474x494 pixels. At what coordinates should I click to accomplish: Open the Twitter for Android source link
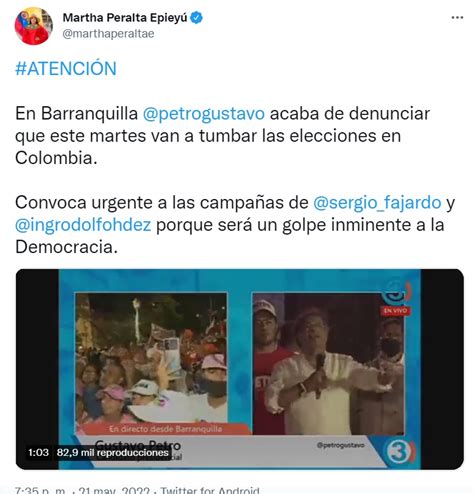click(210, 490)
